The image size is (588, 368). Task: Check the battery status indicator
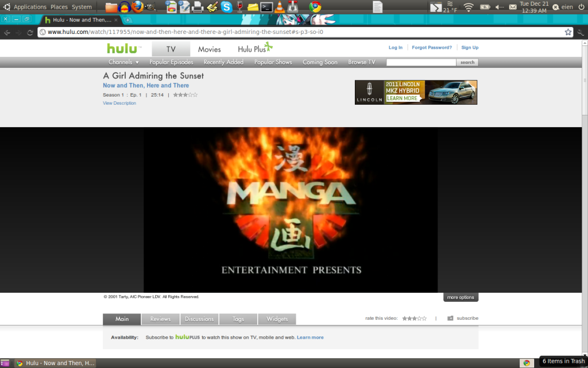point(485,7)
